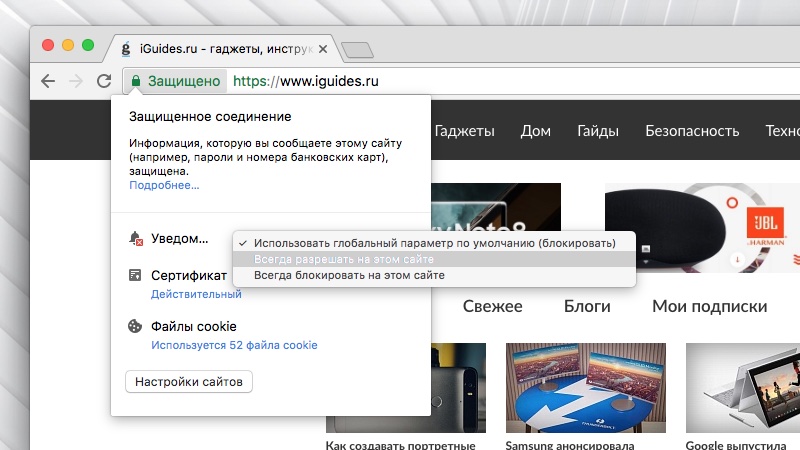Open the 'Безопасность' site menu item
Screen dimensions: 800x450
692,131
